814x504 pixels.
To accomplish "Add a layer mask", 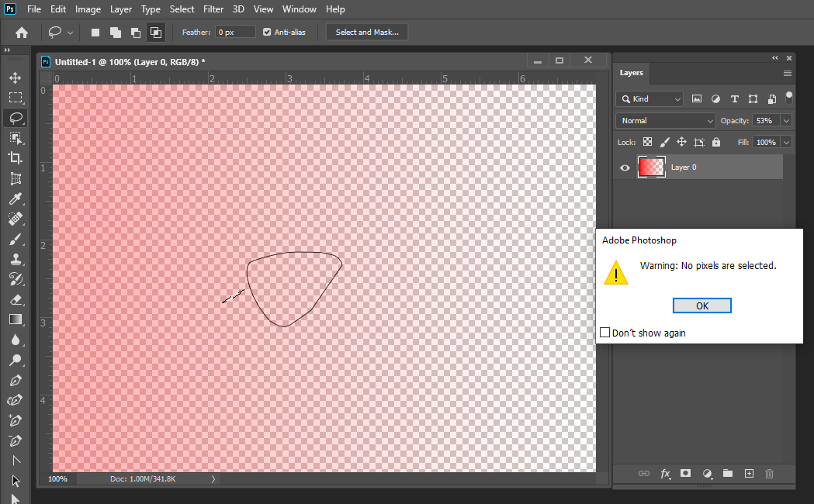I will coord(685,473).
